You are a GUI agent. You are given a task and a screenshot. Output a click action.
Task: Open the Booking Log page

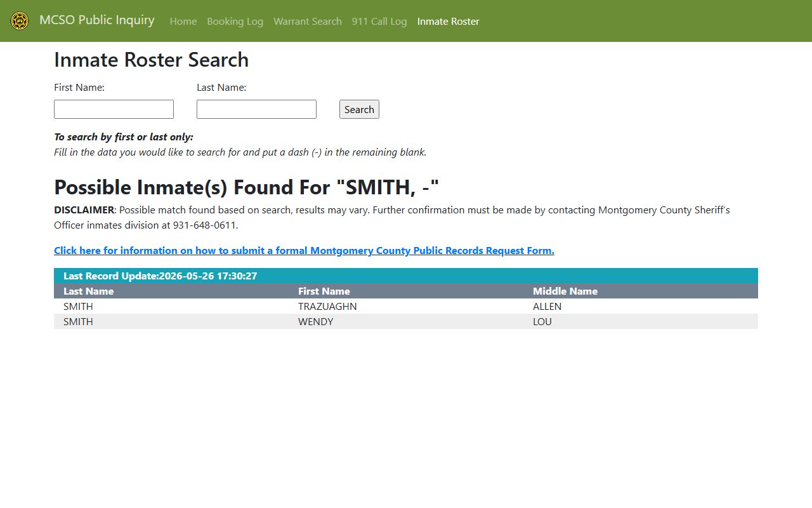235,22
